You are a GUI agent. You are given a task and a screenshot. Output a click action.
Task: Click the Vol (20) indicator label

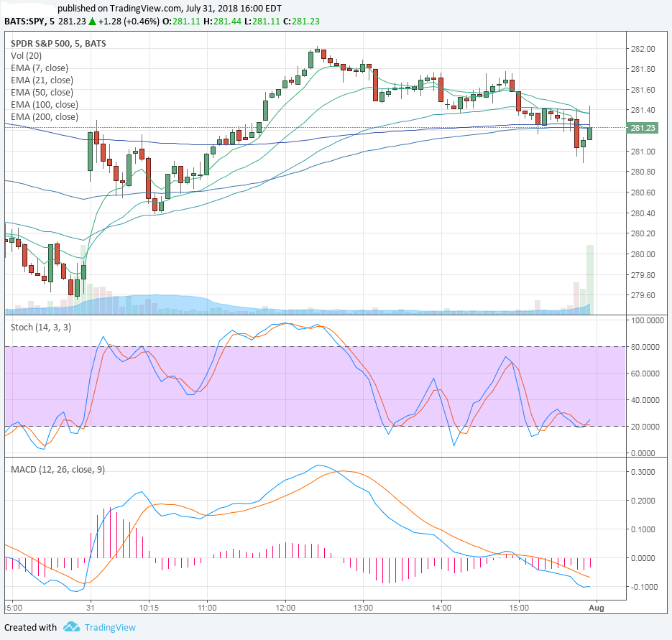click(x=26, y=56)
